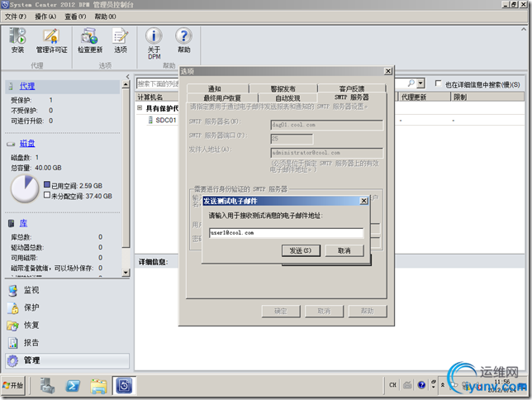Click the 未分配空间 legend swatch
This screenshot has height=400, width=532.
click(x=47, y=195)
